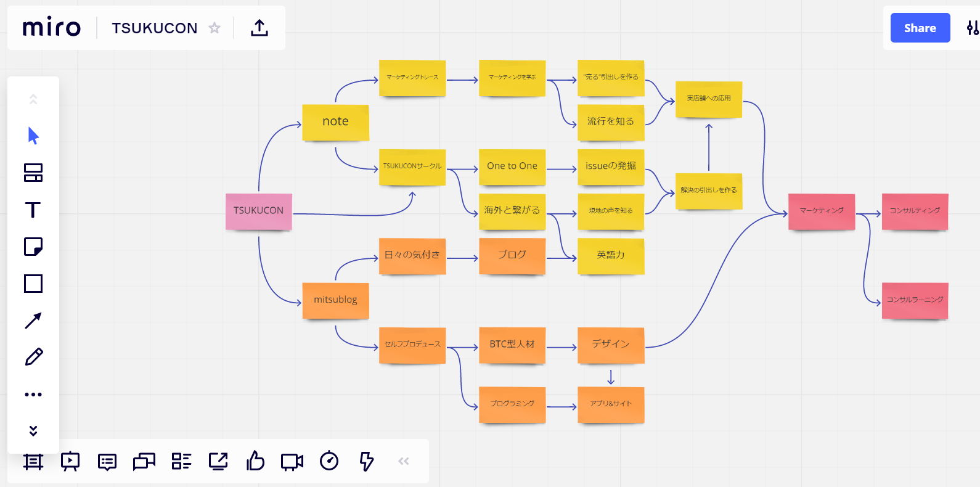Select the 'コンサルラーニング' sticky note
980x487 pixels.
(x=915, y=300)
